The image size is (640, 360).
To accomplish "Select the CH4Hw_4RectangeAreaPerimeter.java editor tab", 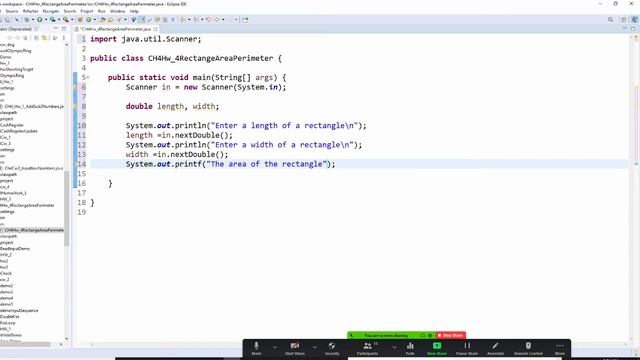I will pyautogui.click(x=115, y=29).
